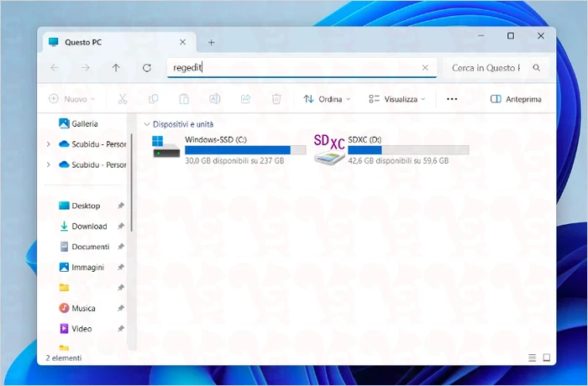The width and height of the screenshot is (588, 386).
Task: Open the Ordina sort dropdown
Action: (327, 99)
